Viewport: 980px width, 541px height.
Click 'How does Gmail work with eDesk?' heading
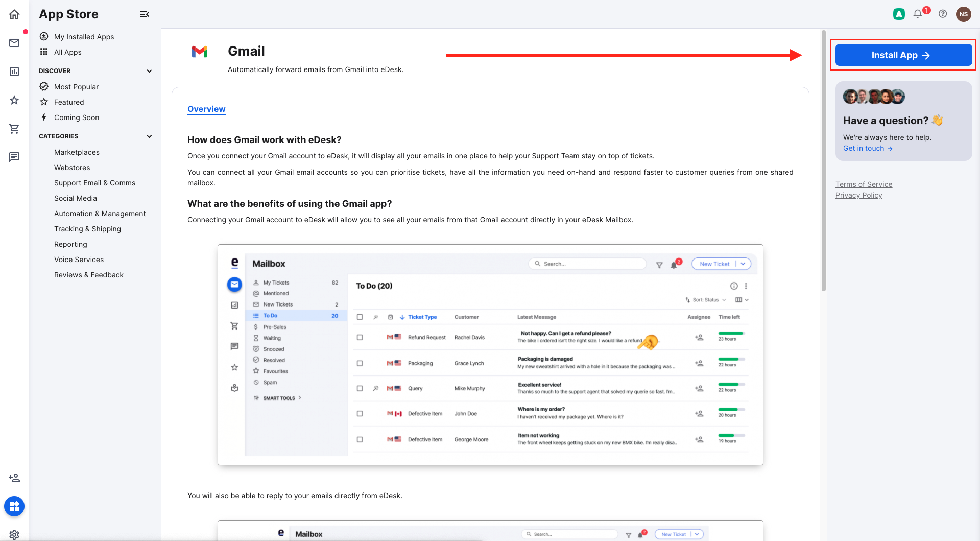[x=264, y=140]
